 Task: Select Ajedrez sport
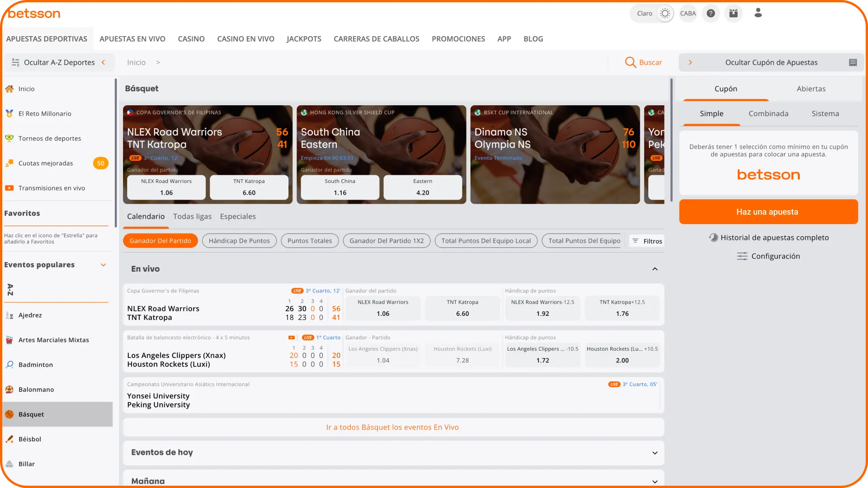(x=57, y=315)
